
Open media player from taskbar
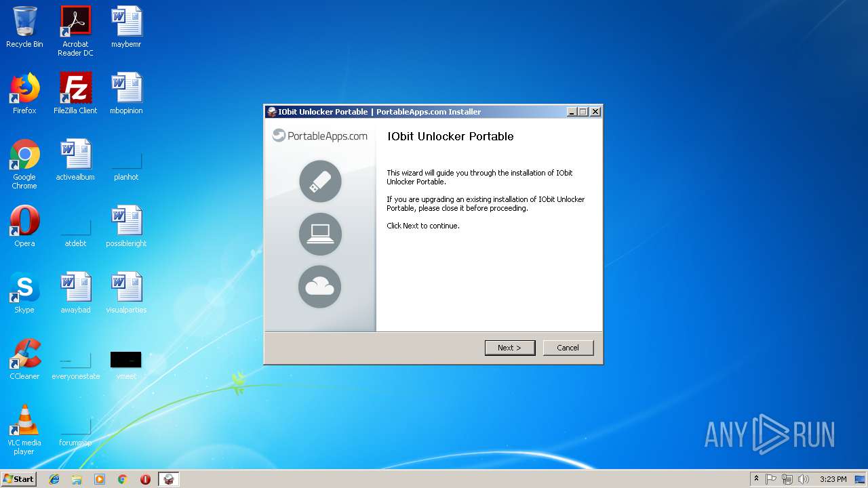100,479
